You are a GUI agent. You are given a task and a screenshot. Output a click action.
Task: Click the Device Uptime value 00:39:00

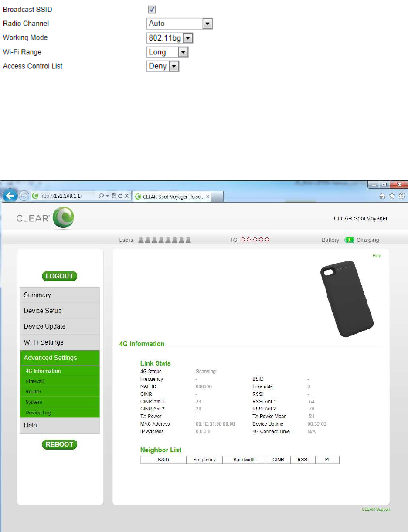[x=317, y=424]
